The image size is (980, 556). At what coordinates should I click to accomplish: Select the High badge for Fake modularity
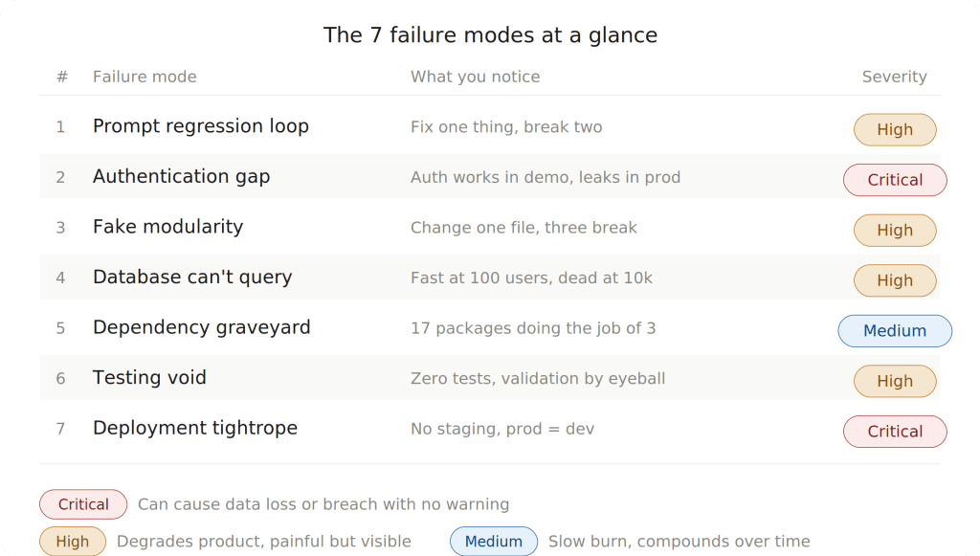(x=894, y=231)
